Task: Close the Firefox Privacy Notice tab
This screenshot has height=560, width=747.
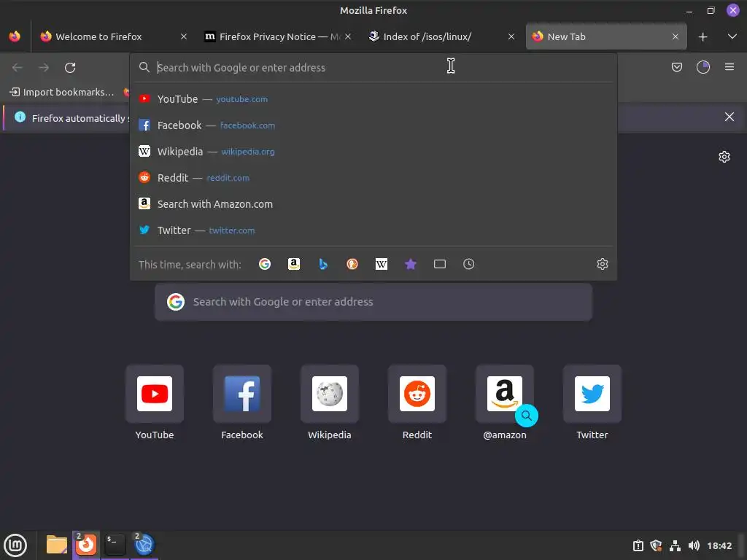Action: pyautogui.click(x=348, y=36)
